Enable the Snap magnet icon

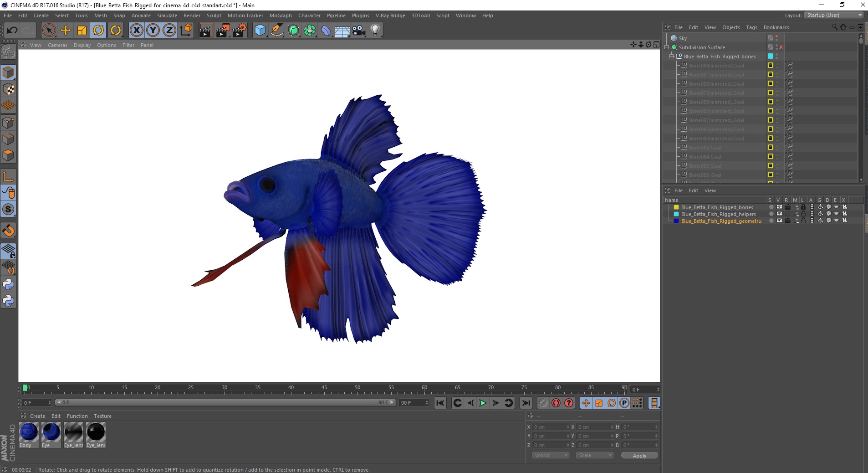(8, 231)
